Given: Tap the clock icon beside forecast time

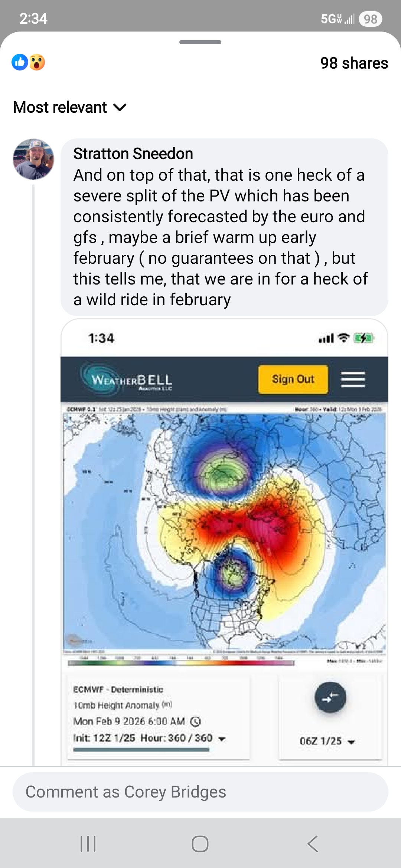Looking at the screenshot, I should click(195, 721).
